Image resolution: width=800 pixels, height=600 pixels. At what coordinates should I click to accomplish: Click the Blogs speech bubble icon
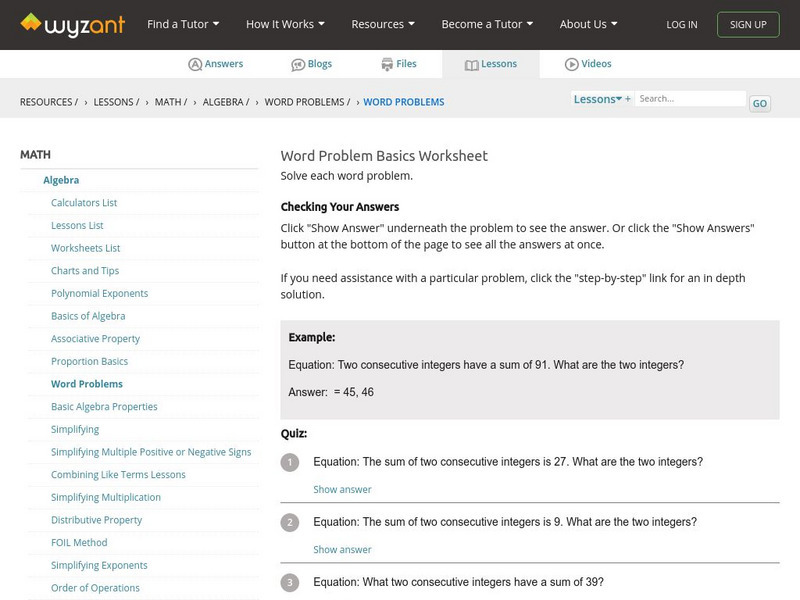[298, 64]
